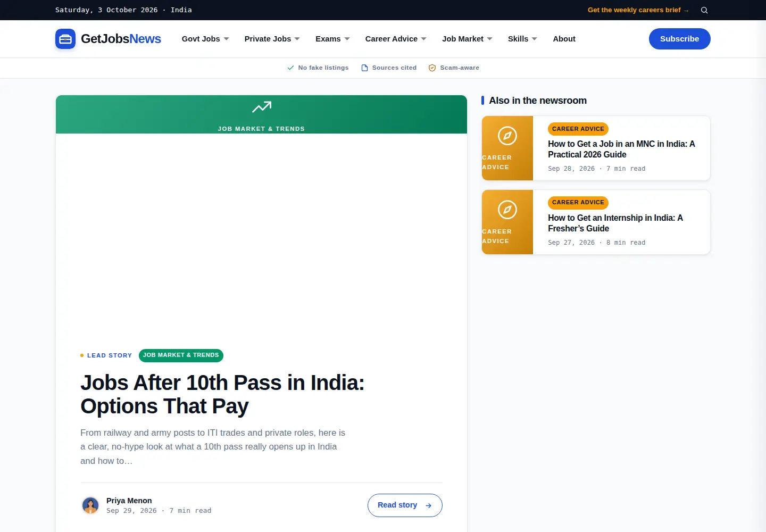Click Sep 28, 2026 · 7 min read text

point(597,169)
